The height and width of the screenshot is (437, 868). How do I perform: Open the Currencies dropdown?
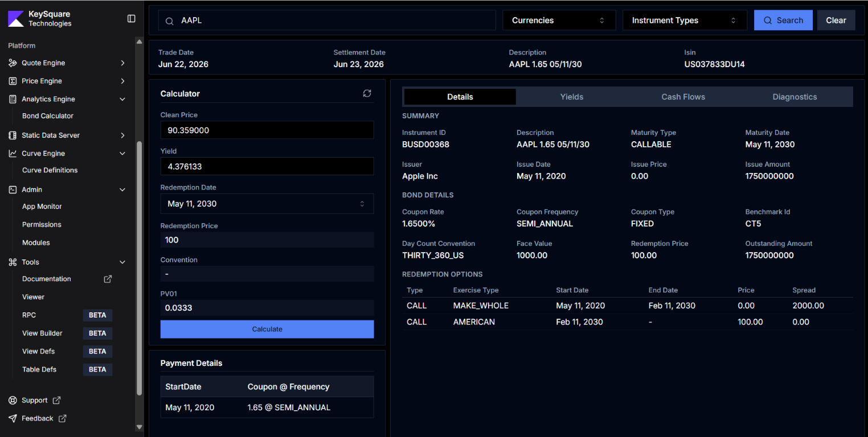pos(559,20)
